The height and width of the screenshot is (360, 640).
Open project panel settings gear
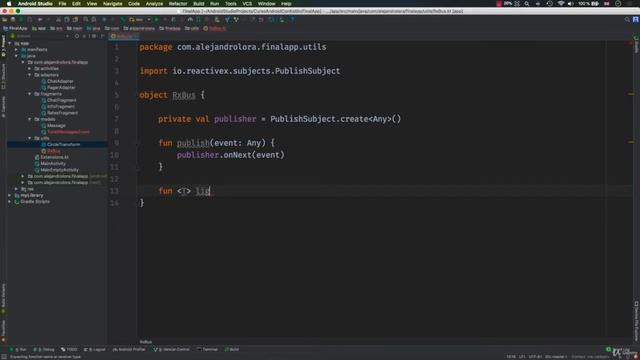94,36
